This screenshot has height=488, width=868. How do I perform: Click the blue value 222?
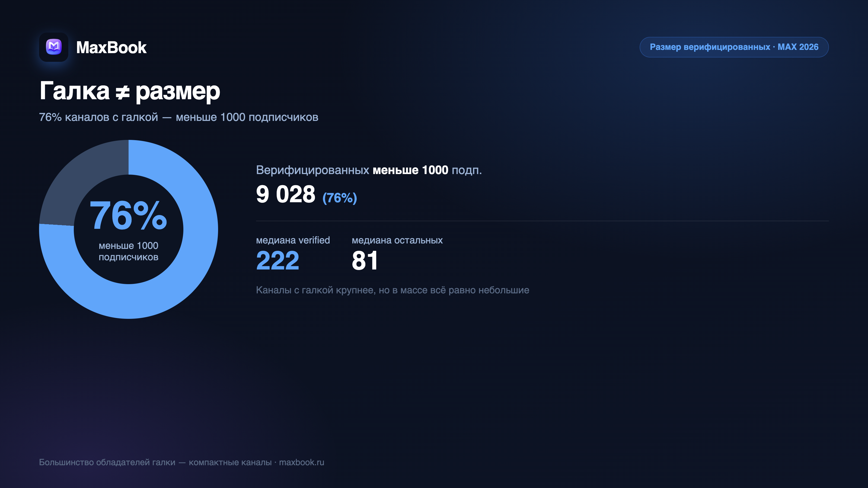pos(278,261)
